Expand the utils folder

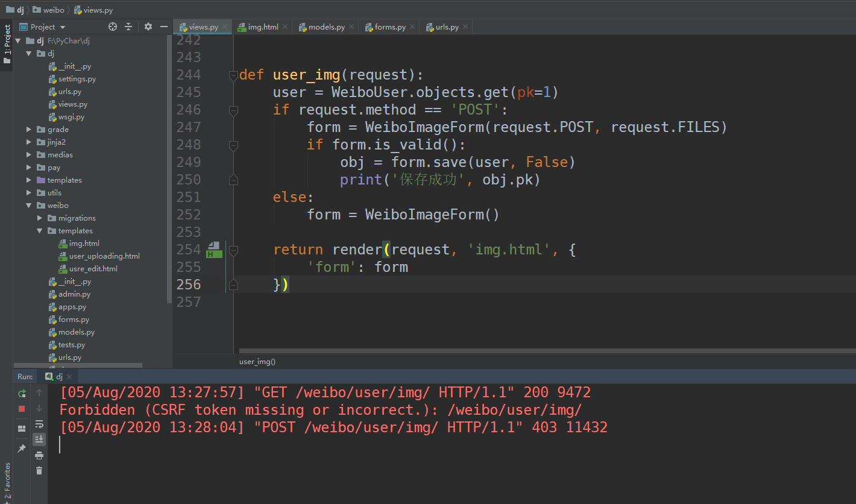pos(29,193)
